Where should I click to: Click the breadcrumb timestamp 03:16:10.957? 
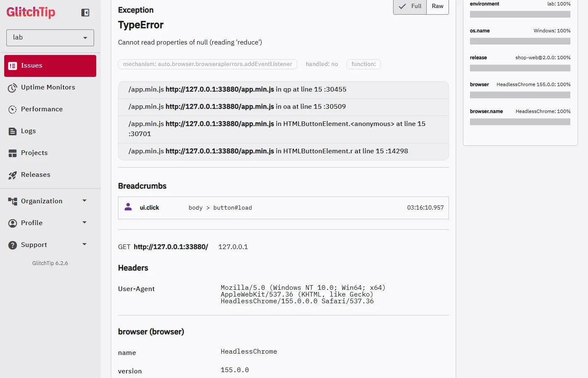[425, 208]
